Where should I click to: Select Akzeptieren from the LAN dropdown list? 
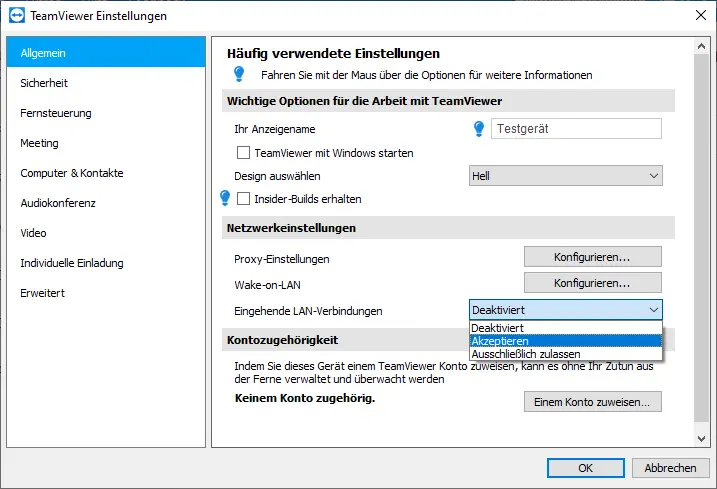coord(566,341)
